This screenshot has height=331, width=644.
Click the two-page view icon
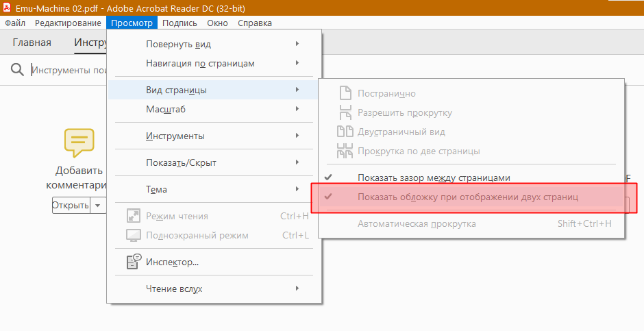(x=345, y=132)
